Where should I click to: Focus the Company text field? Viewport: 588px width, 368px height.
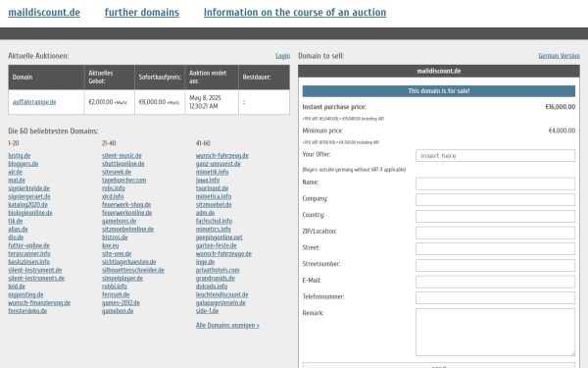pyautogui.click(x=495, y=200)
